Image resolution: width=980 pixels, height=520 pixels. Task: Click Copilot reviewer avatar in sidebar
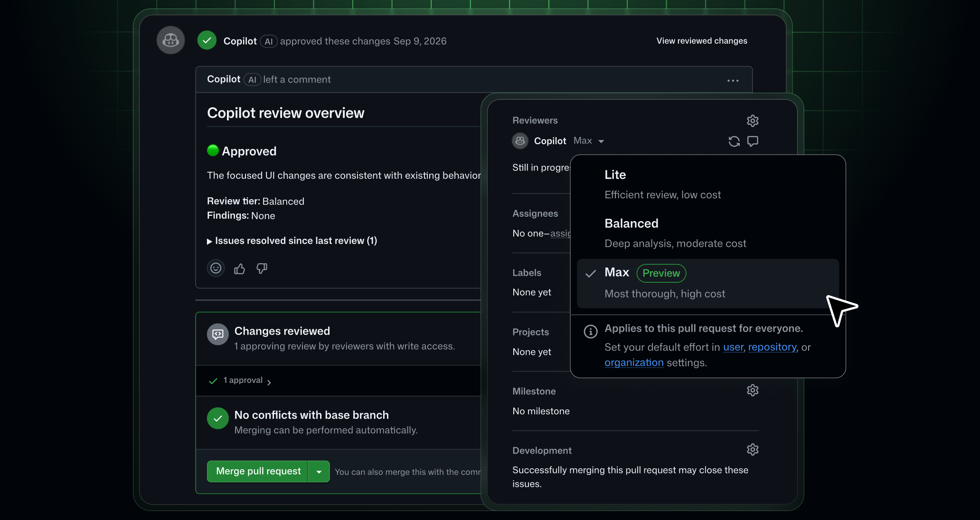[520, 141]
